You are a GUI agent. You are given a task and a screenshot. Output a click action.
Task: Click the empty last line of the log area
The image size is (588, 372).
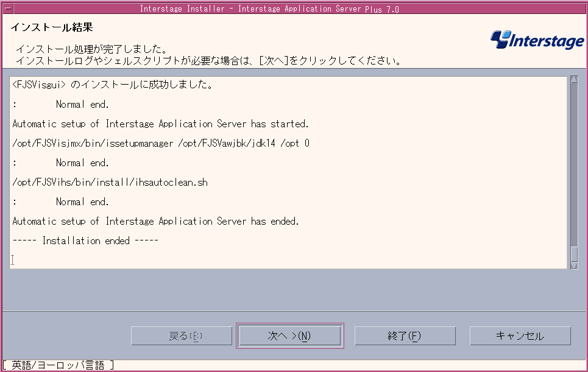point(288,260)
